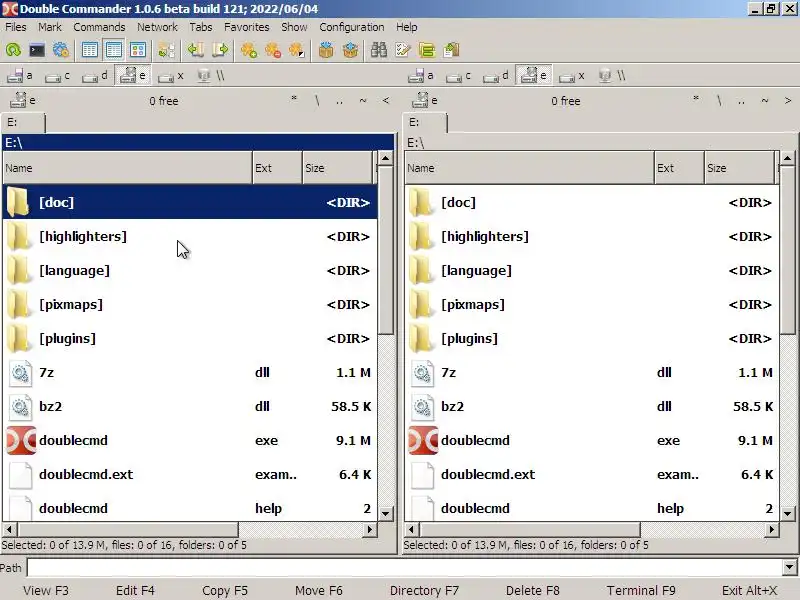Expand the command line history dropdown

[789, 567]
